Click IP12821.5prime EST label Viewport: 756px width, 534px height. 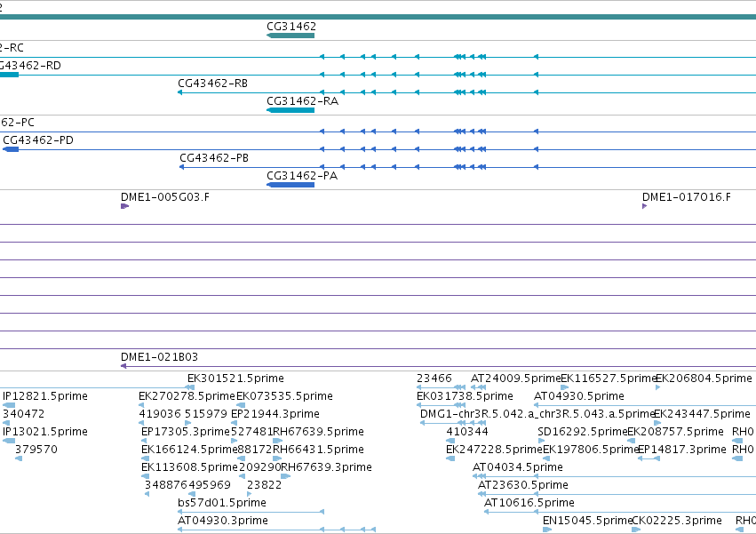[45, 396]
